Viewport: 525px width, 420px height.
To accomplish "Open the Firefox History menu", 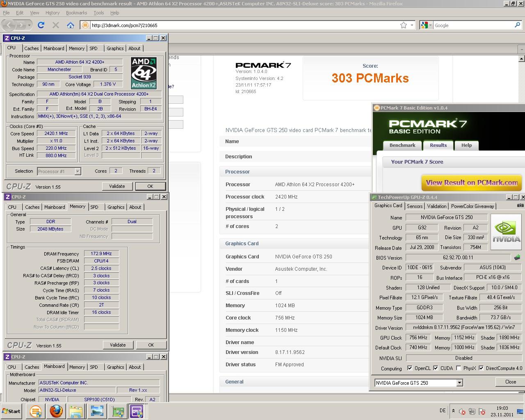I will coord(52,13).
